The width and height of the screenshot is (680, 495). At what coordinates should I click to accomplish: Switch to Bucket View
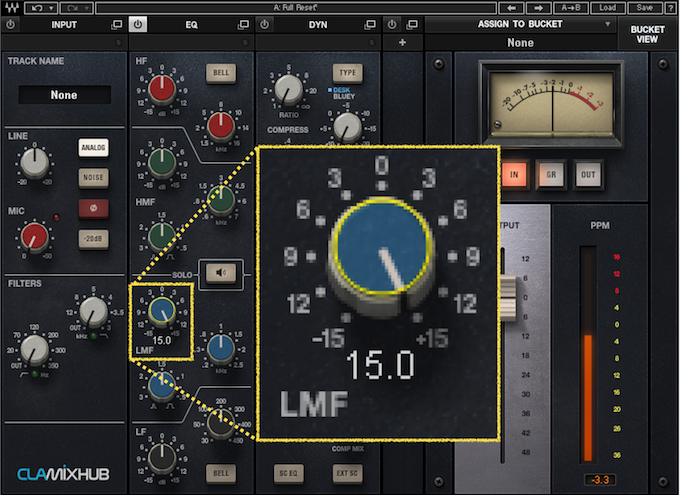(647, 34)
